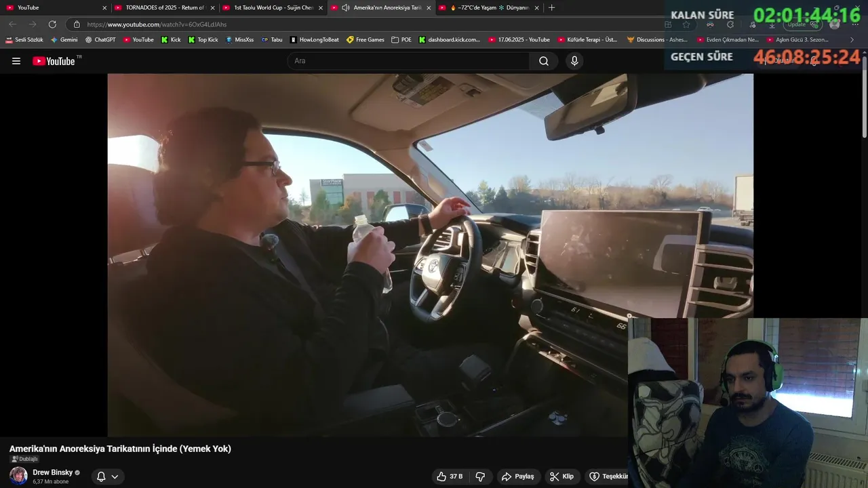Open the Discussions - Ashes bookmark
Image resolution: width=868 pixels, height=488 pixels.
[x=657, y=39]
